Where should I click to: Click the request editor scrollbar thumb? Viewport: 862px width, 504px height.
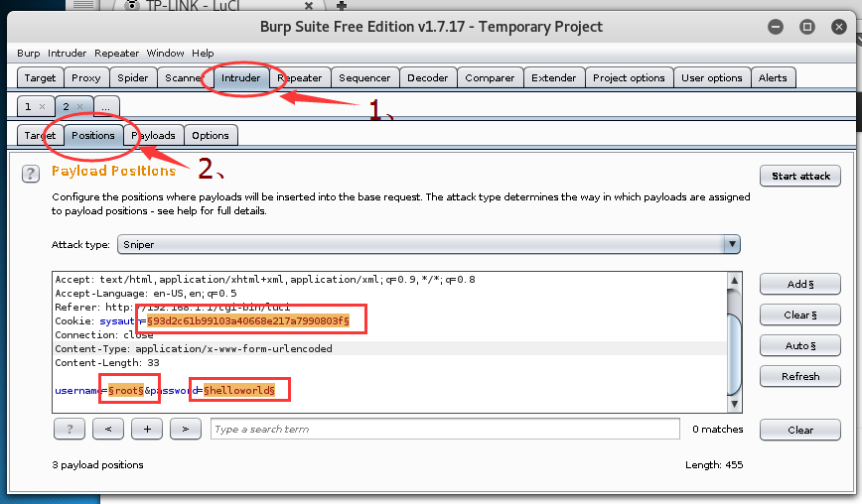pos(734,354)
